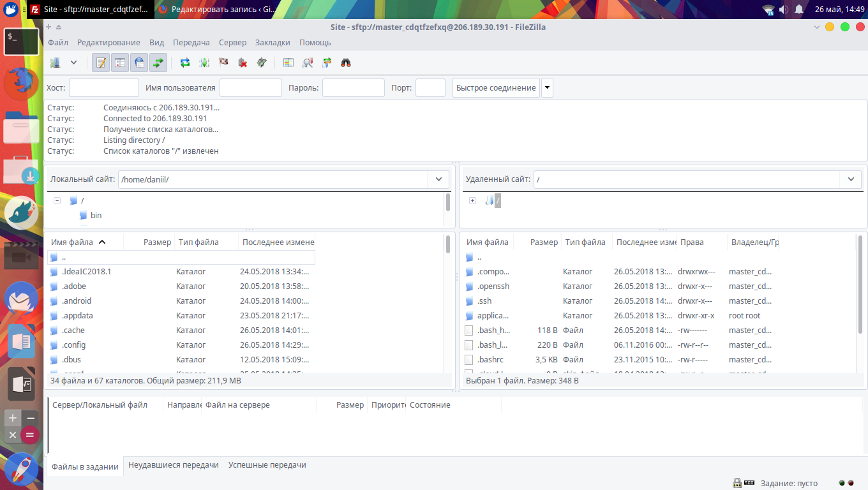Viewport: 868px width, 490px height.
Task: Toggle remote directory tree display
Action: coord(139,63)
